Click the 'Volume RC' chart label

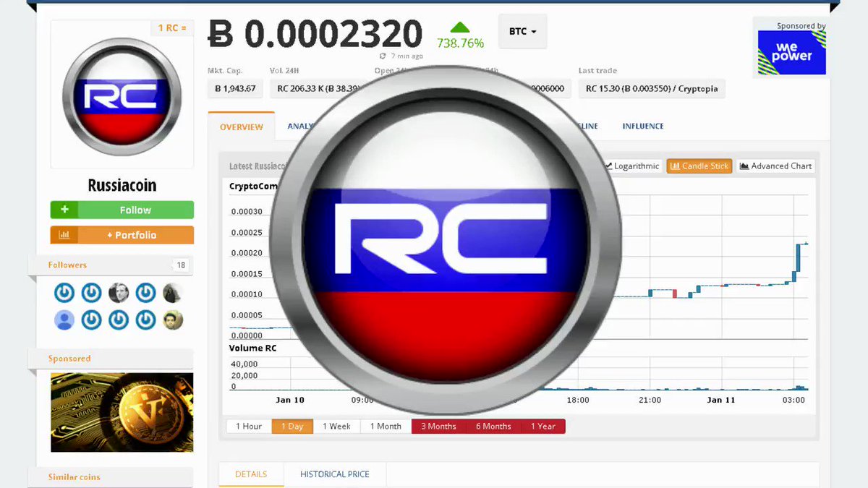coord(252,348)
